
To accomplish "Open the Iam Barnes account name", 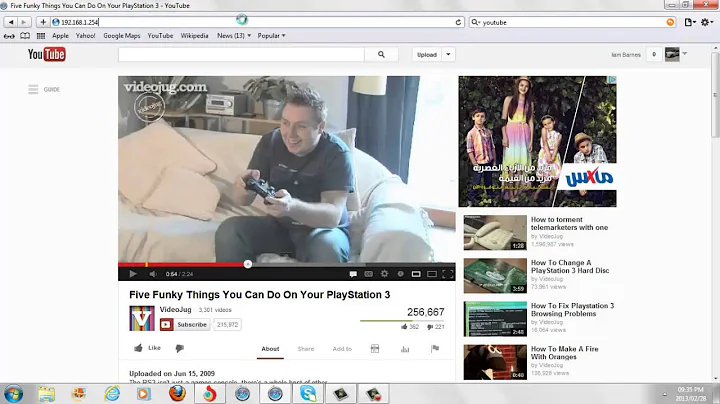I will (x=626, y=55).
